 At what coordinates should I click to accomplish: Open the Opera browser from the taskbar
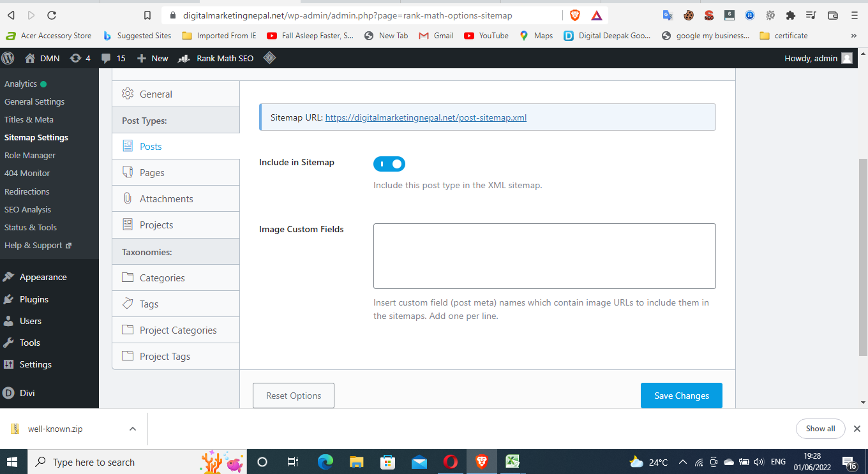[x=451, y=462]
